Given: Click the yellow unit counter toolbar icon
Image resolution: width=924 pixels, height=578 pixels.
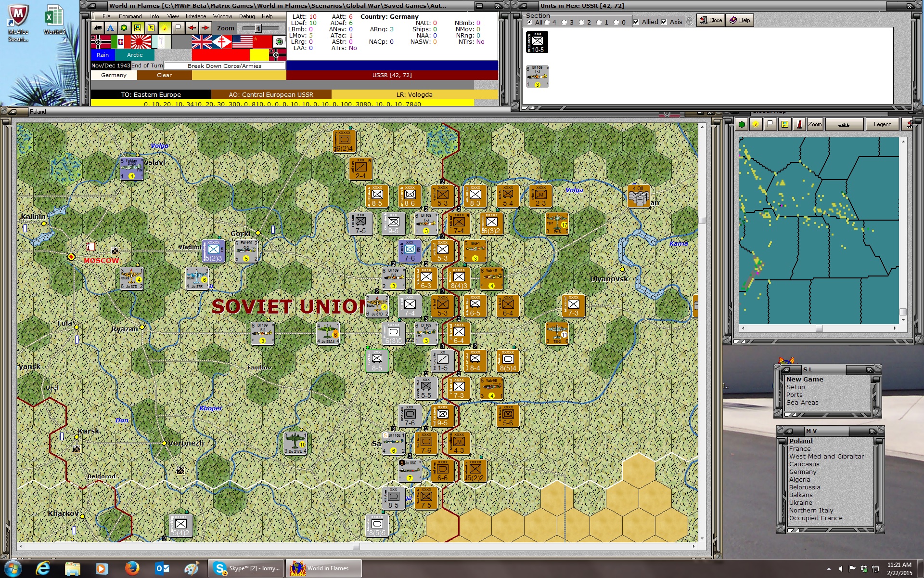Looking at the screenshot, I should point(138,28).
